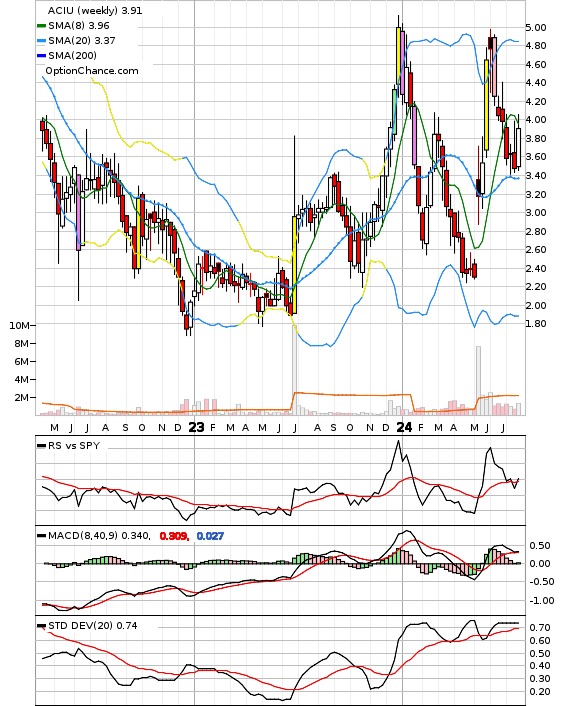Click the light blue SMA(20) legend swatch
566x706 pixels.
click(41, 41)
